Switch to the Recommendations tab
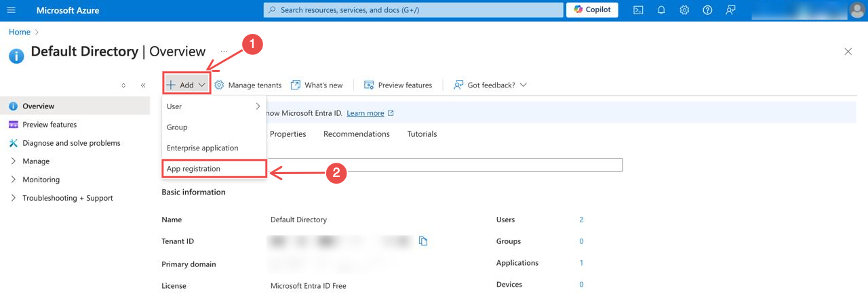Image resolution: width=868 pixels, height=305 pixels. 357,134
